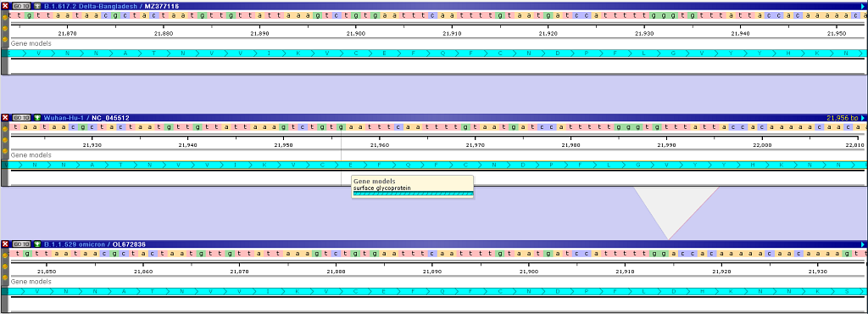Click cyan arrow at right of omicron title bar
868x314 pixels.
point(863,244)
